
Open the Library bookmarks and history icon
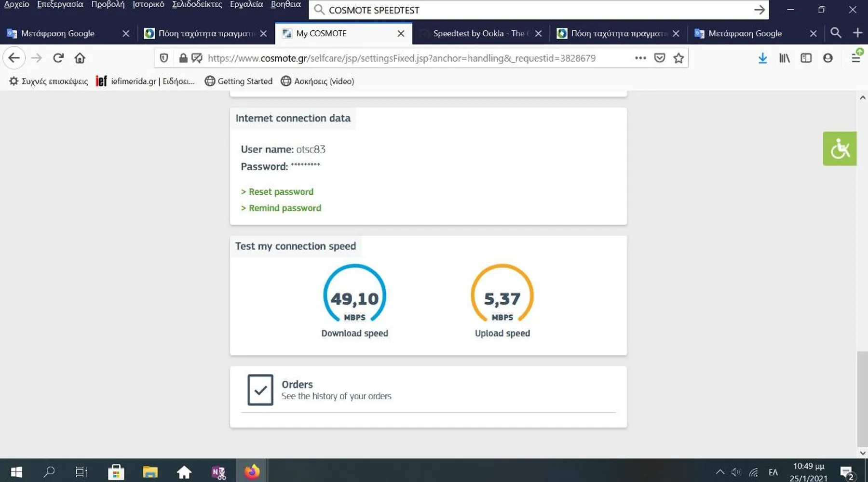785,58
